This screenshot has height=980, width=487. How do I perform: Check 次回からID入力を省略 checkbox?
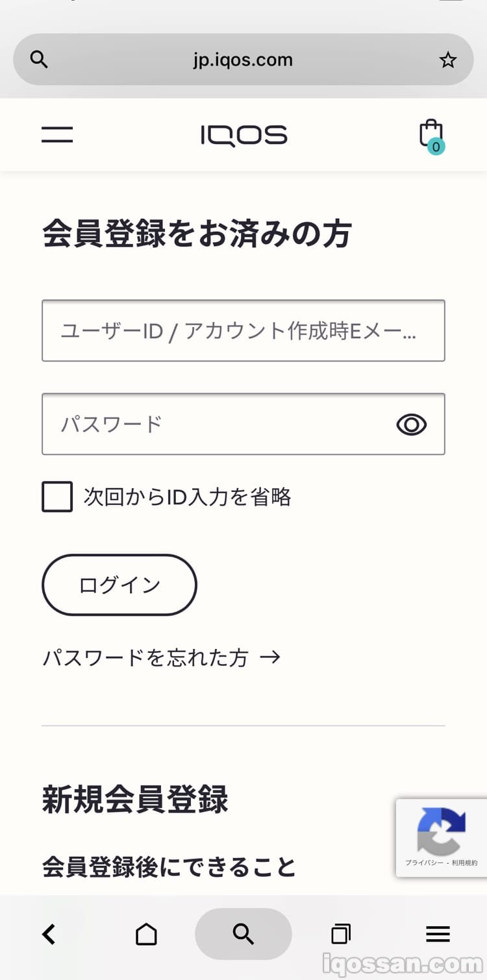click(57, 496)
